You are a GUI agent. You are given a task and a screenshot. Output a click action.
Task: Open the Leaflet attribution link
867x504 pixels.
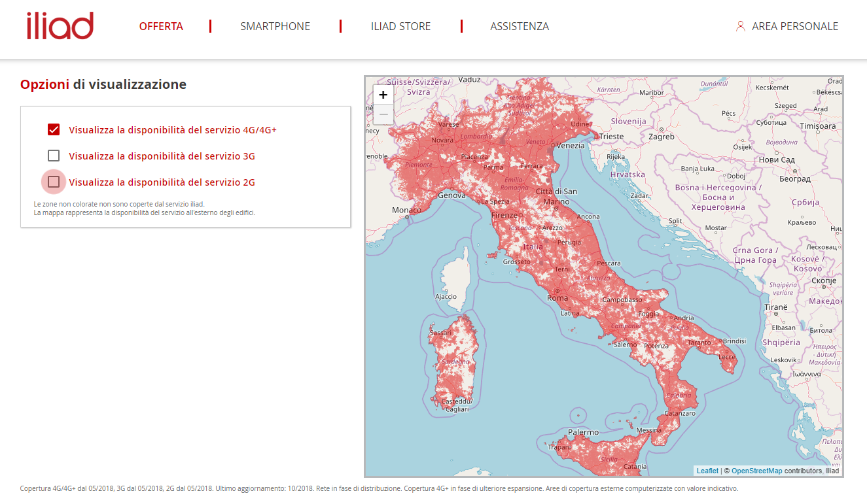(x=707, y=471)
